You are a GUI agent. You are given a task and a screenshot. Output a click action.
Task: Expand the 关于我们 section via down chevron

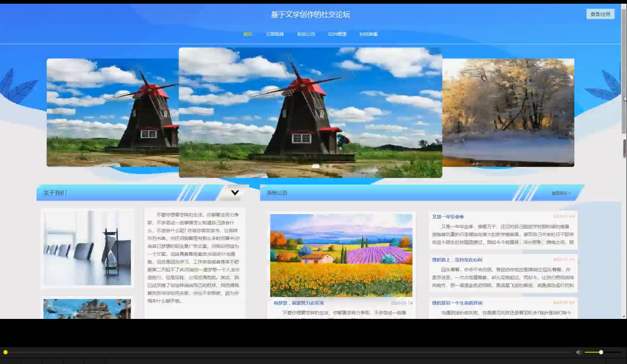[235, 192]
